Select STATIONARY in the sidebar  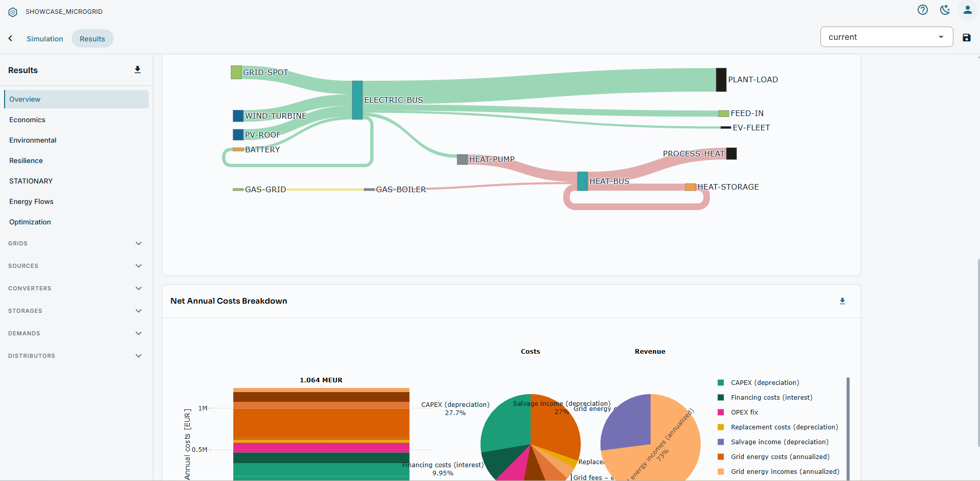click(76, 181)
